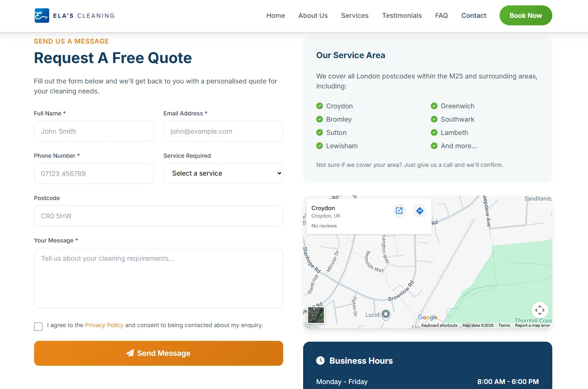Click the Postcode input field
The height and width of the screenshot is (389, 588).
click(158, 216)
